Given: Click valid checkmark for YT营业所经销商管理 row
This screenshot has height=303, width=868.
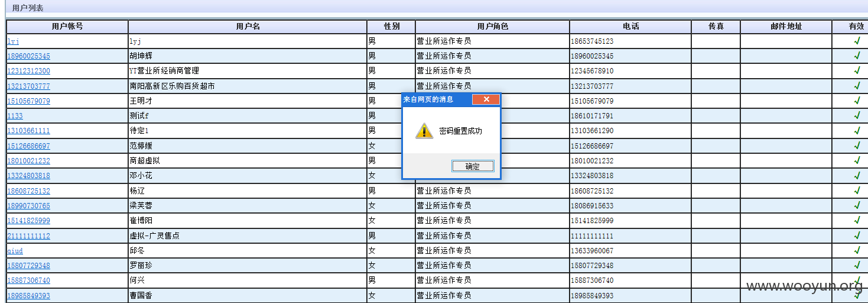Looking at the screenshot, I should point(857,70).
